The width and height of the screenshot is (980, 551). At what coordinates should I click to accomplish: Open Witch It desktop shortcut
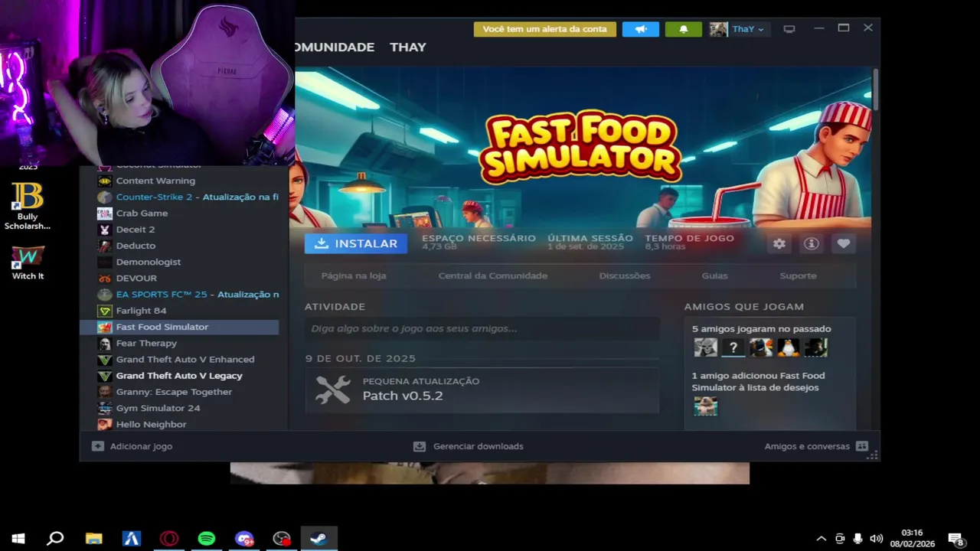[28, 262]
